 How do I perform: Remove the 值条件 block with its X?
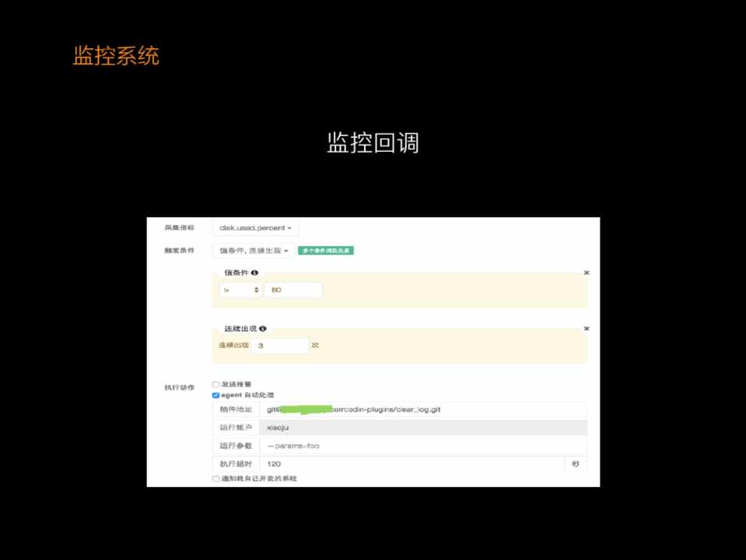(587, 273)
